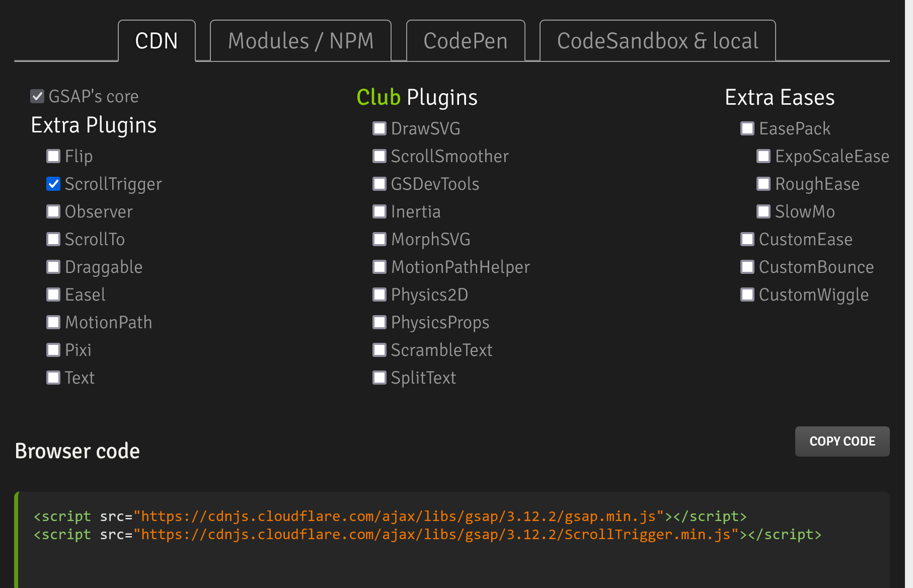The width and height of the screenshot is (913, 588).
Task: Enable CustomBounce
Action: click(x=747, y=267)
